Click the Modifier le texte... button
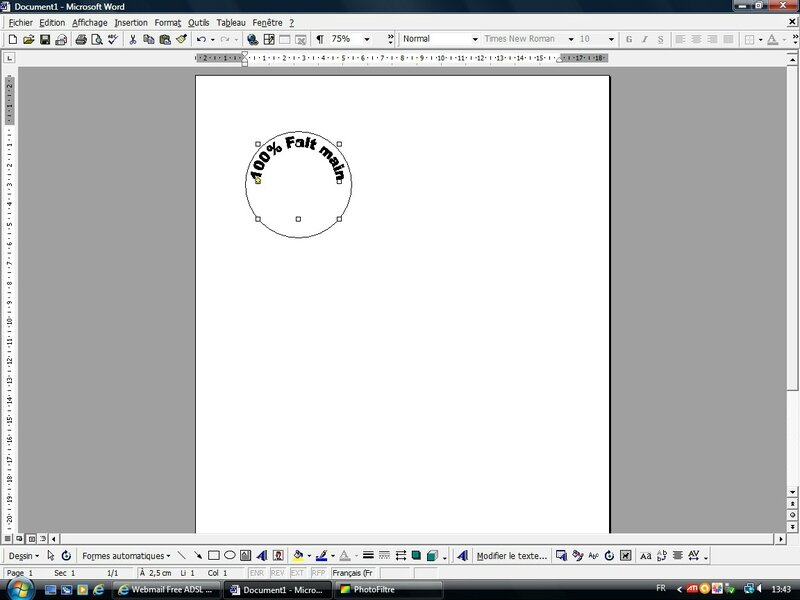Viewport: 800px width, 600px height. (511, 555)
